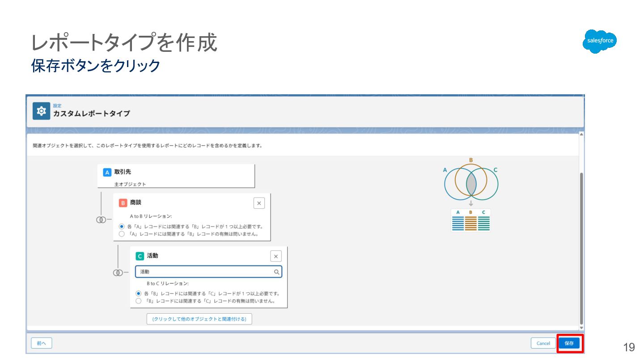This screenshot has height=362, width=644.
Task: Click the 活動 object search input field
Action: click(x=208, y=272)
